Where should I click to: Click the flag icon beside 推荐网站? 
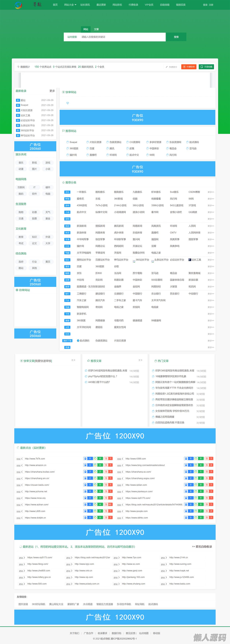pyautogui.click(x=63, y=131)
